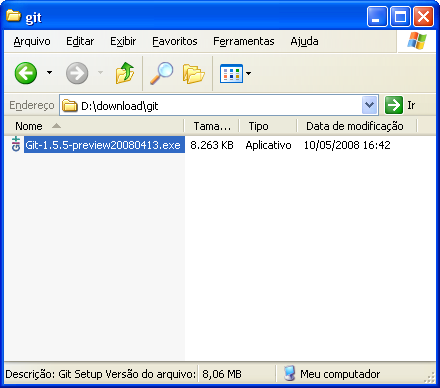Image resolution: width=440 pixels, height=388 pixels.
Task: Click the 8.263 KB size cell
Action: pos(212,145)
